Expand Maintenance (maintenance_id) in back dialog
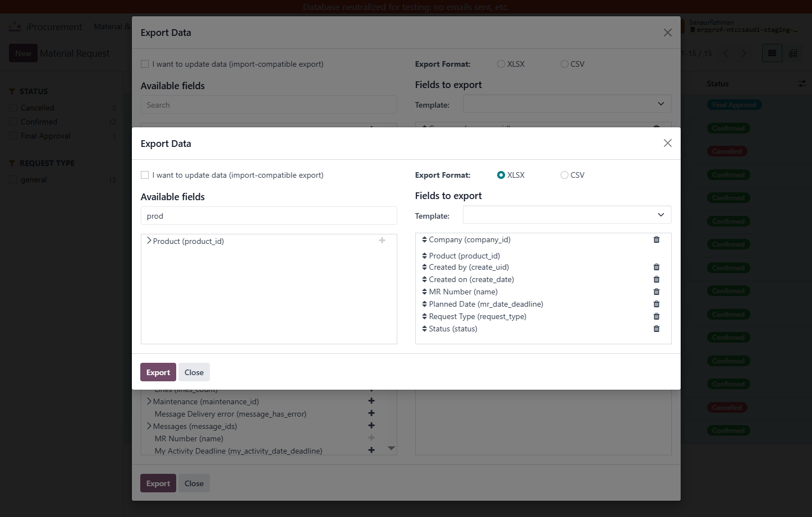812x517 pixels. click(x=149, y=401)
